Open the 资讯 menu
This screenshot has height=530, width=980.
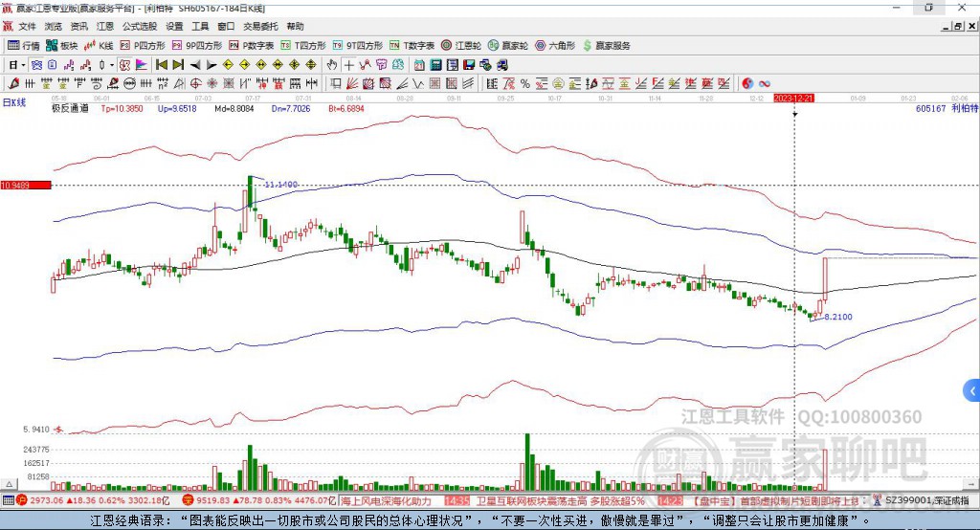pyautogui.click(x=78, y=26)
